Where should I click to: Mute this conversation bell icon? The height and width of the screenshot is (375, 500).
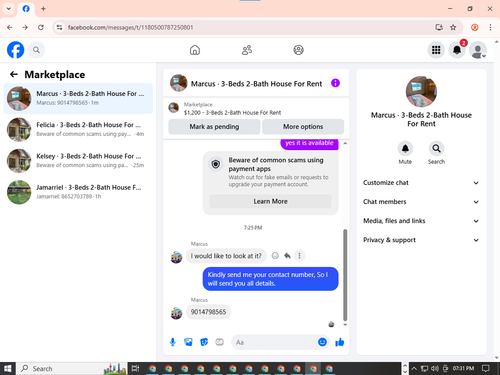point(405,148)
